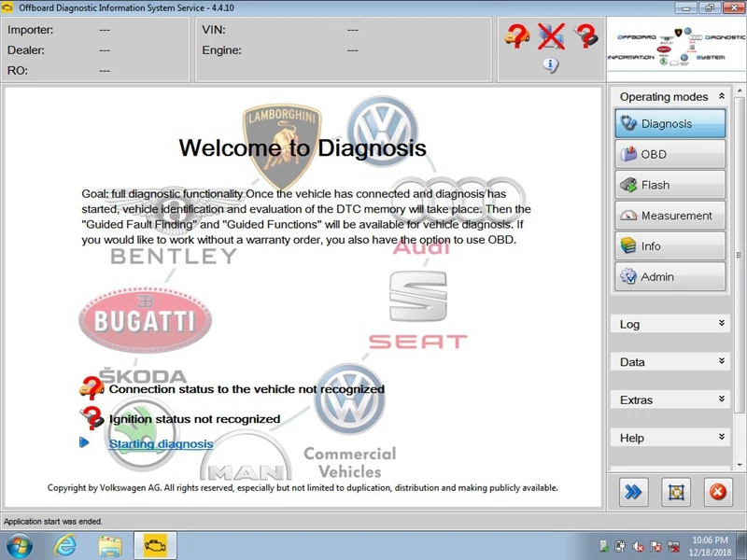Click the Volkswagen AG copyright notice
The image size is (747, 560).
(303, 487)
